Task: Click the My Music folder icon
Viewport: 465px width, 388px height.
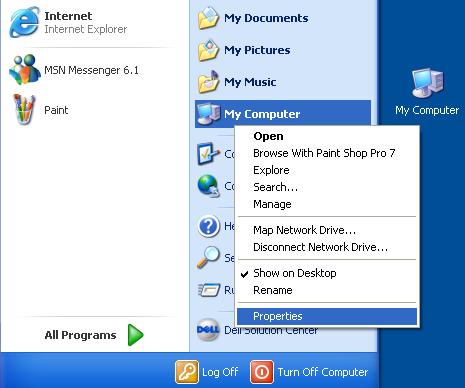Action: (x=209, y=82)
